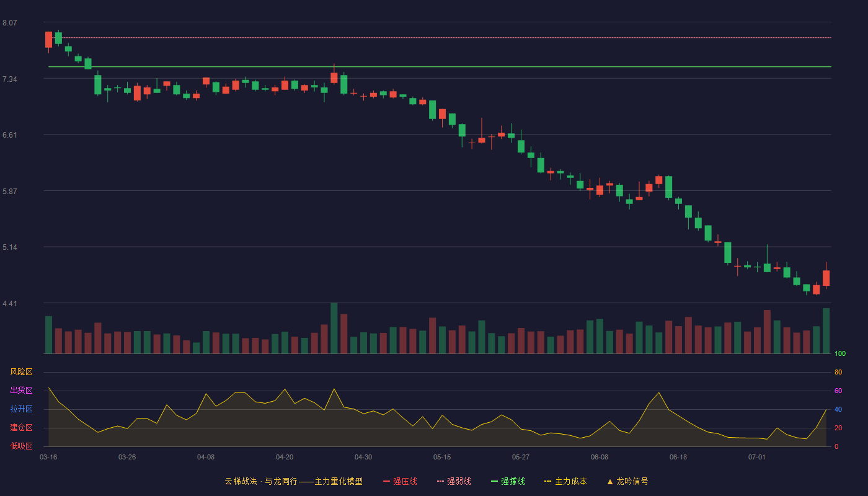Toggle the 主力成本 legend item
The image size is (868, 496).
point(565,481)
